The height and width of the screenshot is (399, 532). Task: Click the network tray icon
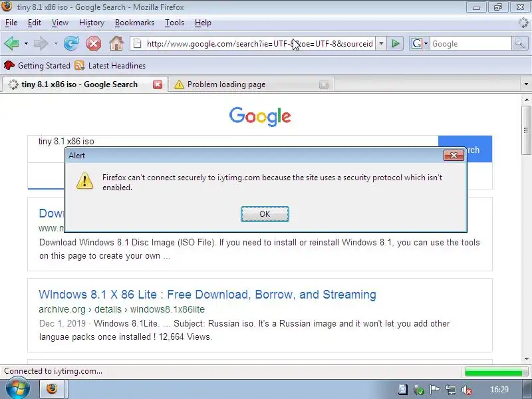point(451,390)
